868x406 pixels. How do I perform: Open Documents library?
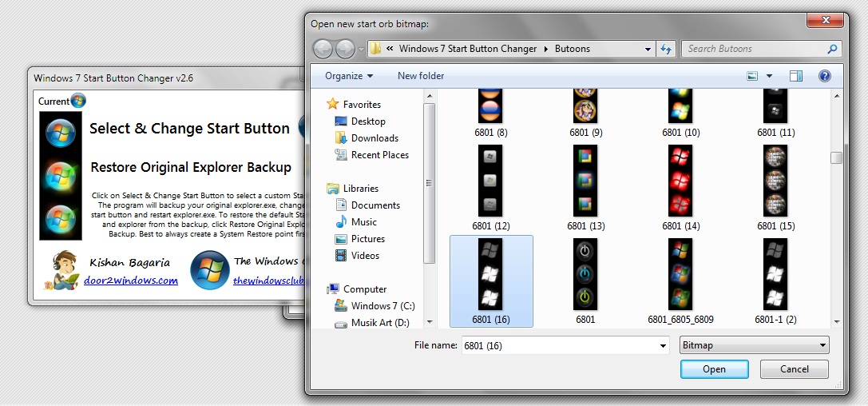[x=367, y=205]
